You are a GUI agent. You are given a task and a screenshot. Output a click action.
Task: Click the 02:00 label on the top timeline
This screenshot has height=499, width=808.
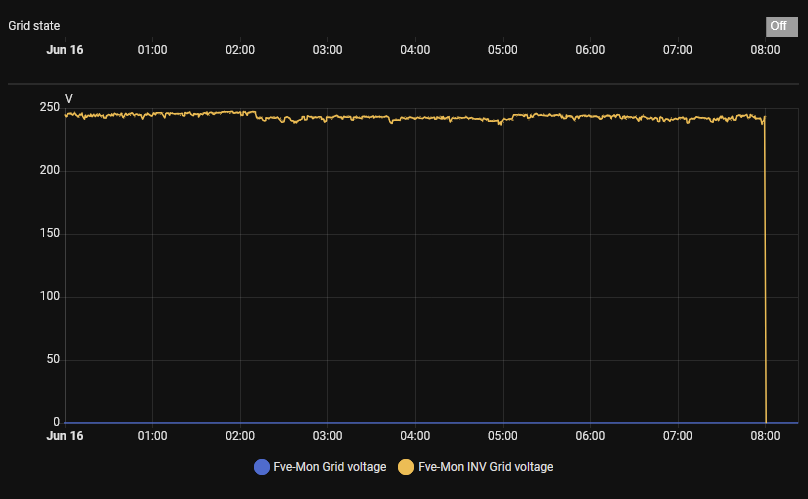tap(240, 49)
